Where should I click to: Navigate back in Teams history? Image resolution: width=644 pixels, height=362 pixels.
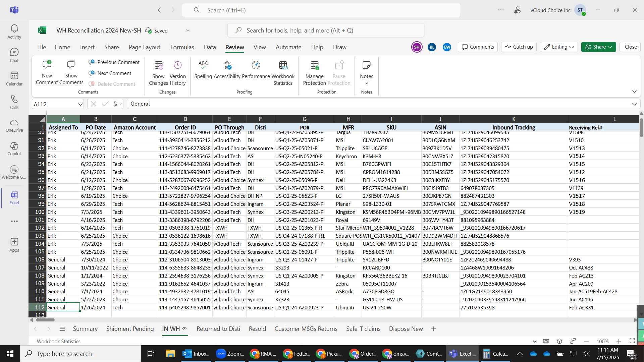(x=159, y=10)
